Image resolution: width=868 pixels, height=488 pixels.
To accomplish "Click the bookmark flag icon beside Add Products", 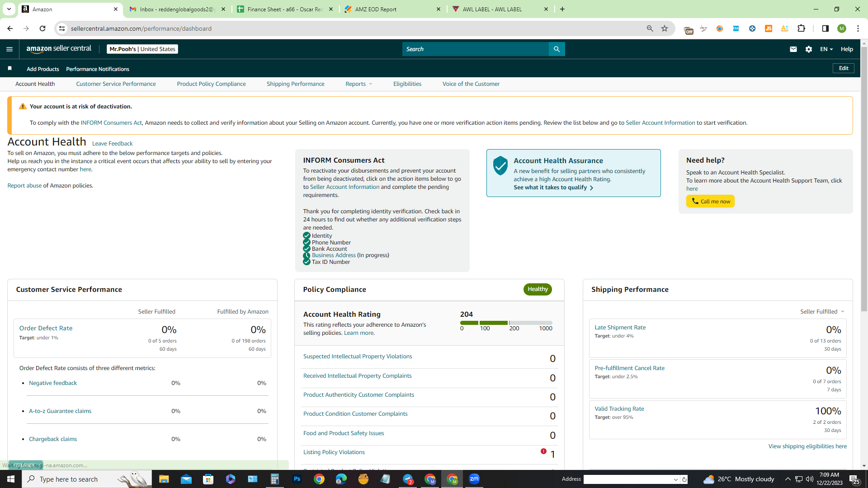I will click(x=9, y=69).
